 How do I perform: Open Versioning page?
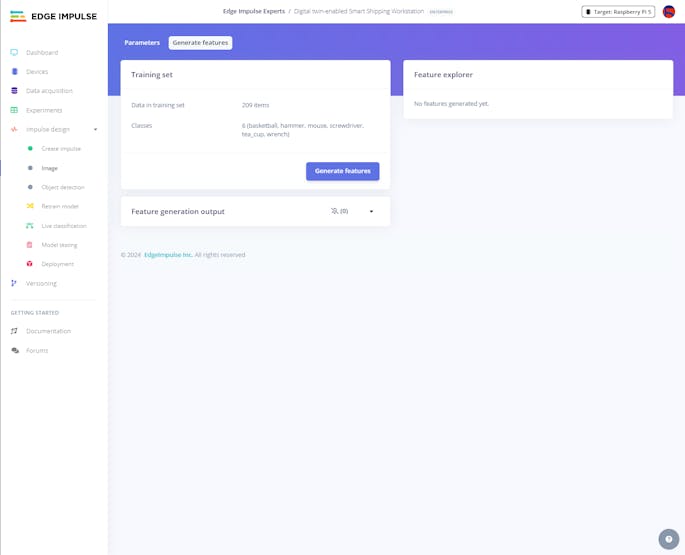(x=42, y=283)
